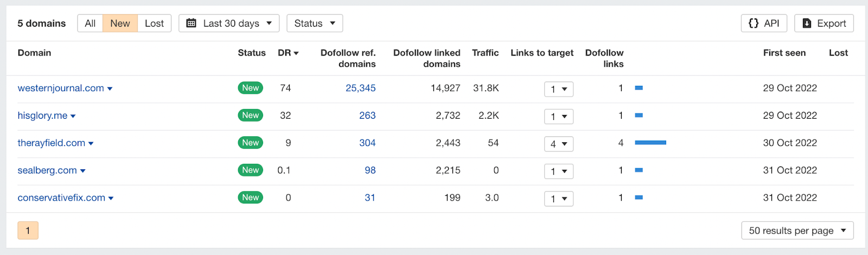Open the Last 30 days dropdown
Viewport: 868px width, 255px height.
pyautogui.click(x=229, y=23)
